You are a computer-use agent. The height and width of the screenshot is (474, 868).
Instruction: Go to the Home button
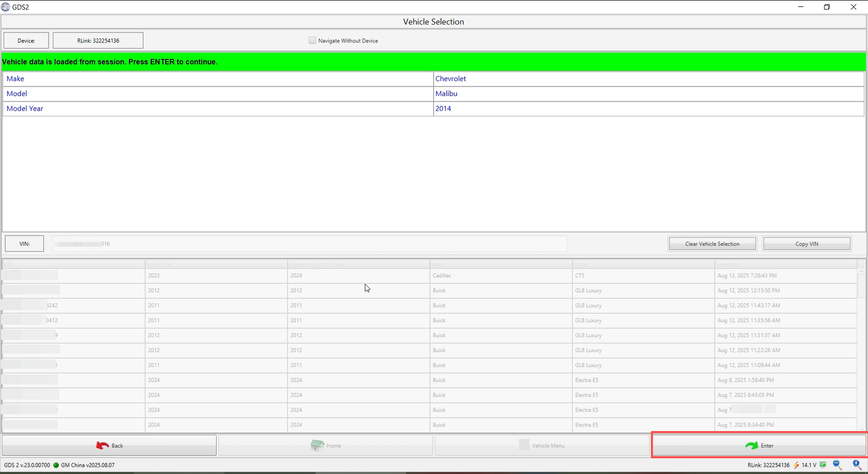click(325, 446)
